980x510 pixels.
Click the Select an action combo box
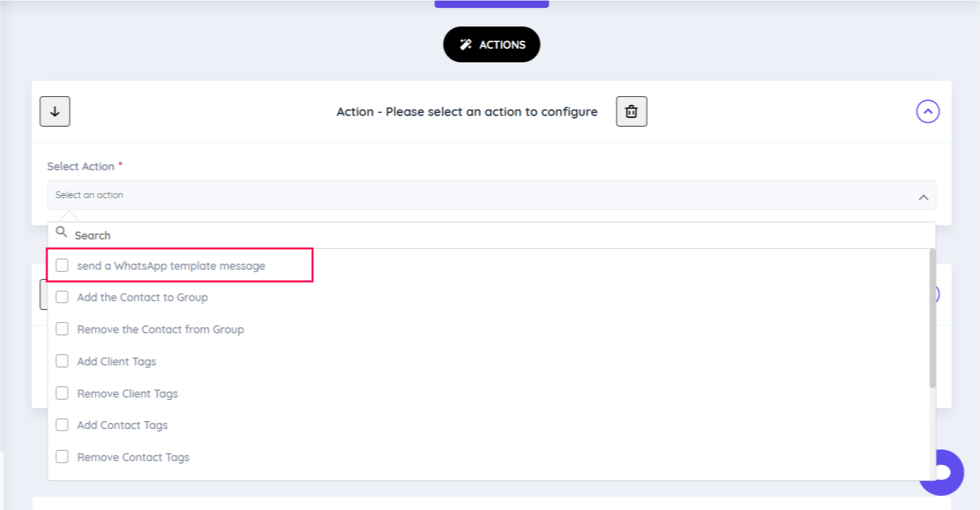click(x=482, y=195)
